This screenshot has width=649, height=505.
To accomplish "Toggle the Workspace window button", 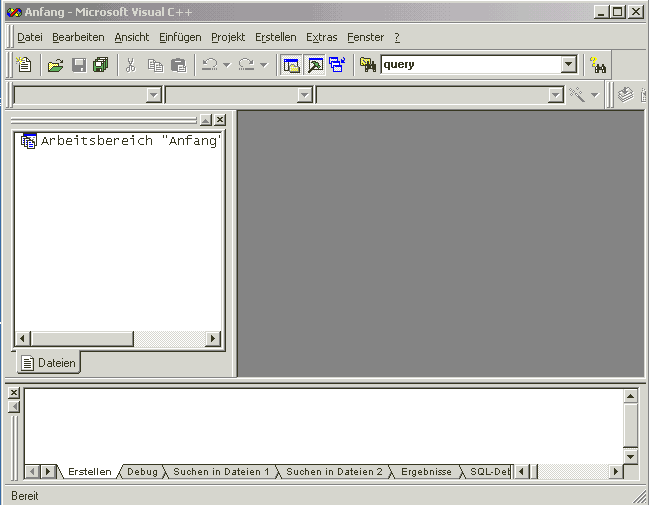I will tap(291, 65).
